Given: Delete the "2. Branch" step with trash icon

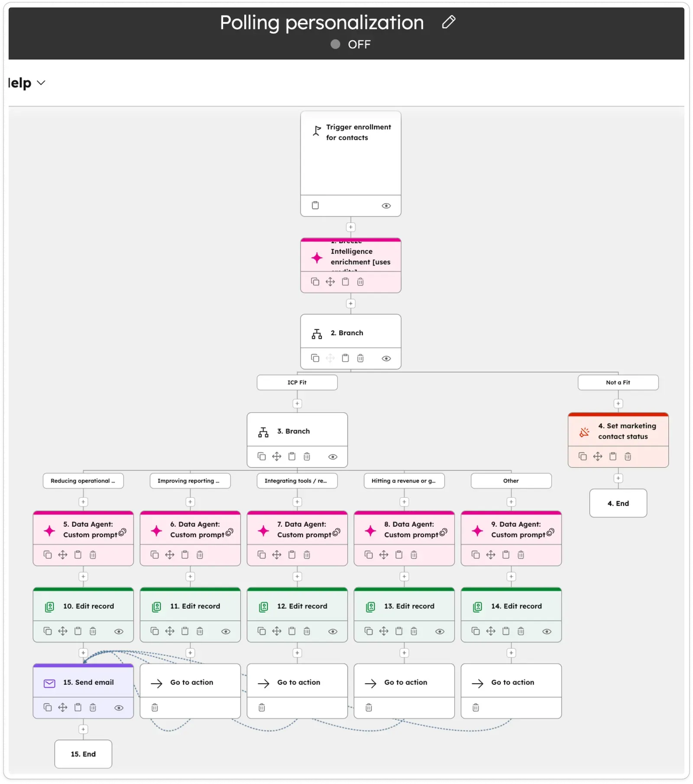Looking at the screenshot, I should click(361, 358).
